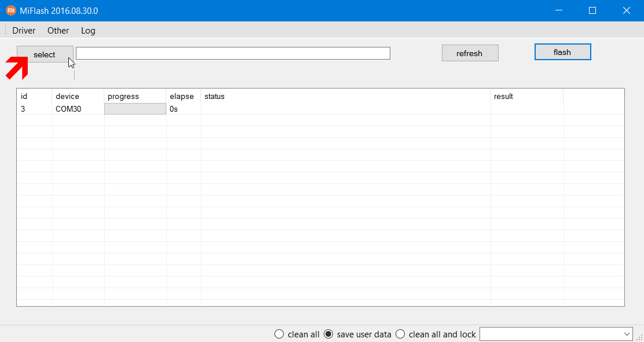Screen dimensions: 644x342
Task: Minimize the MiFlash window
Action: (x=558, y=10)
